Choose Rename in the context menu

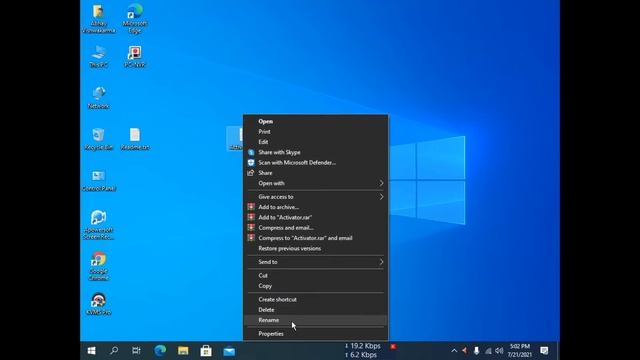coord(316,320)
